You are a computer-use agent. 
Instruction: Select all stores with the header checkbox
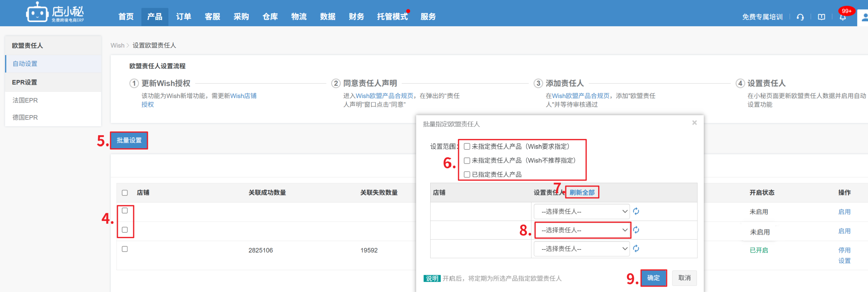click(125, 193)
